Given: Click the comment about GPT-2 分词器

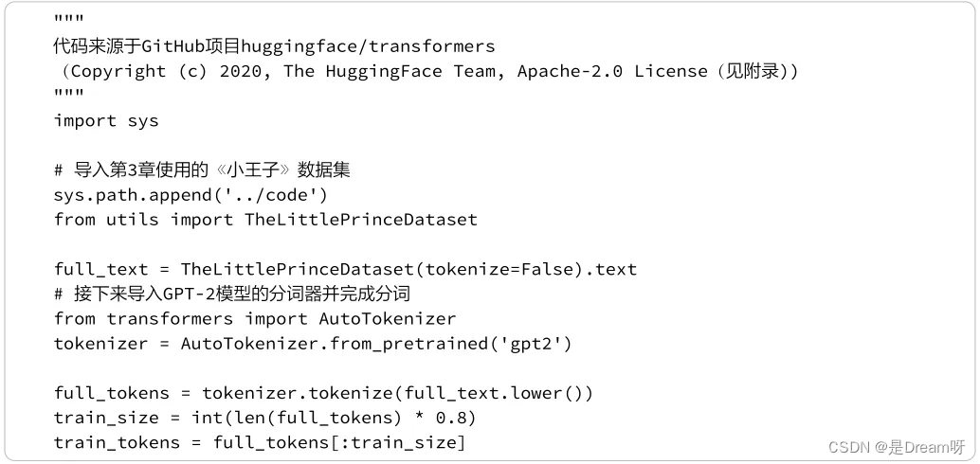Looking at the screenshot, I should point(232,294).
